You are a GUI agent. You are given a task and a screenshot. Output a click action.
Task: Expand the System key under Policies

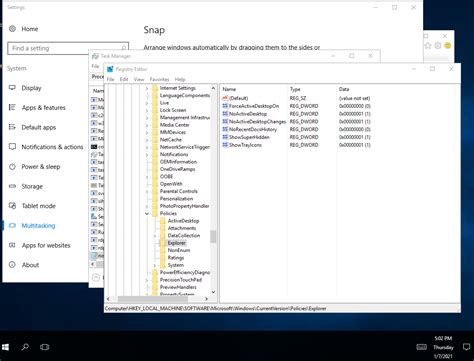coord(155,265)
